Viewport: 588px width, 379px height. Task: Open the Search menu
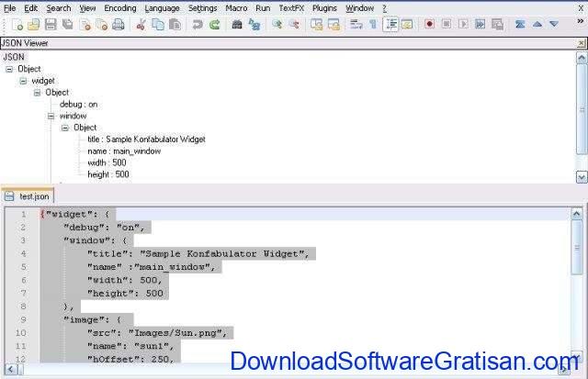point(59,8)
